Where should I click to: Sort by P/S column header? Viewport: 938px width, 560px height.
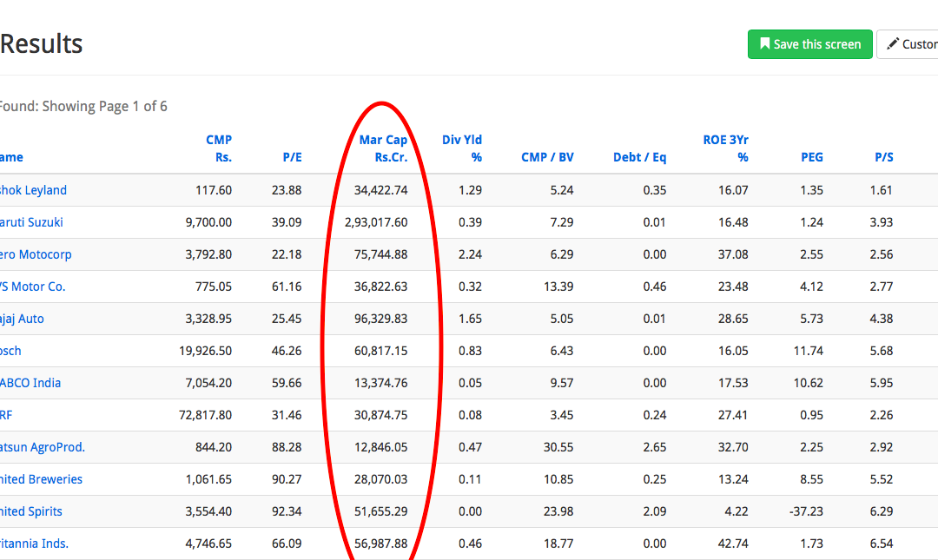coord(883,157)
